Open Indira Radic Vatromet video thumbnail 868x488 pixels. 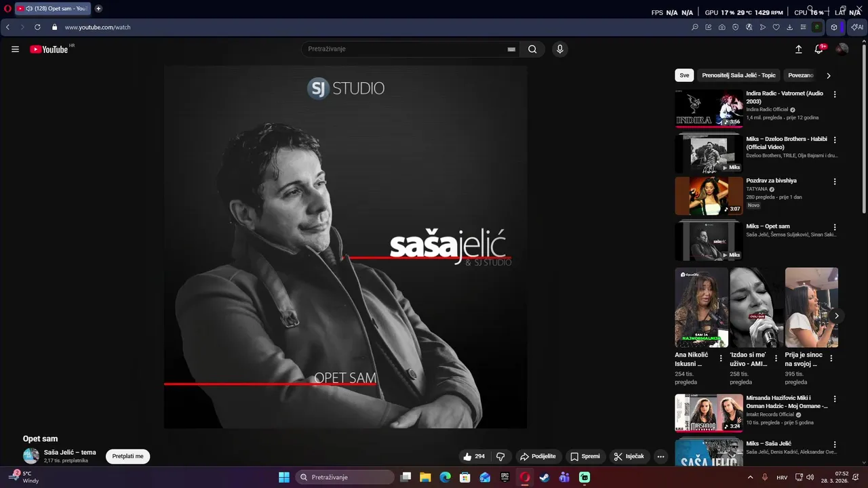pos(709,108)
